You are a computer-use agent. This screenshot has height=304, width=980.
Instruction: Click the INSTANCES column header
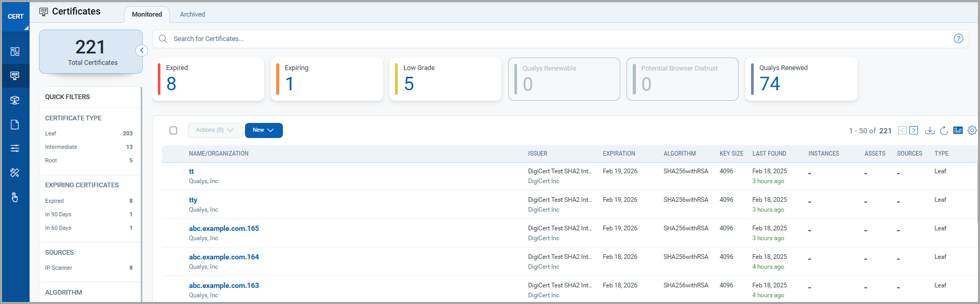824,154
